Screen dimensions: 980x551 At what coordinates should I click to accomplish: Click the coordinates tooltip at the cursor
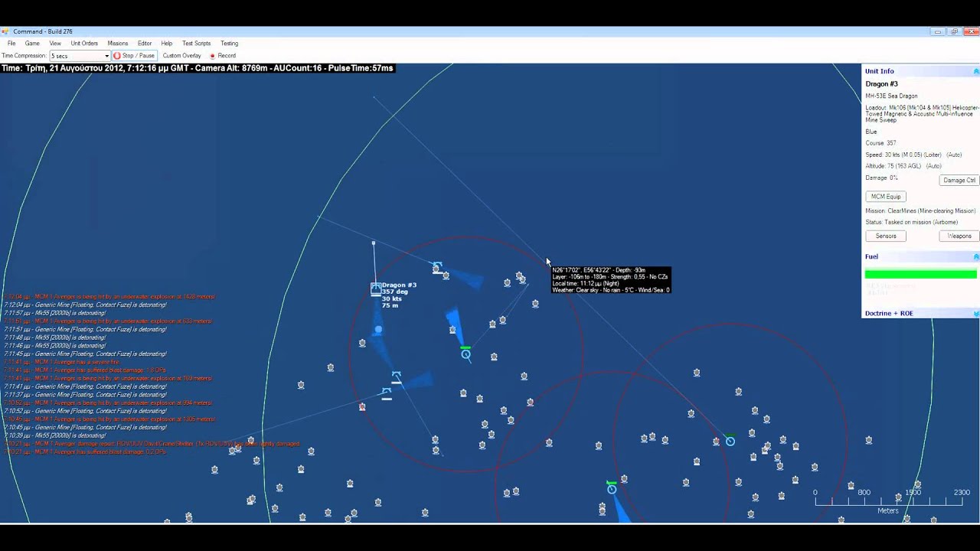tap(611, 280)
